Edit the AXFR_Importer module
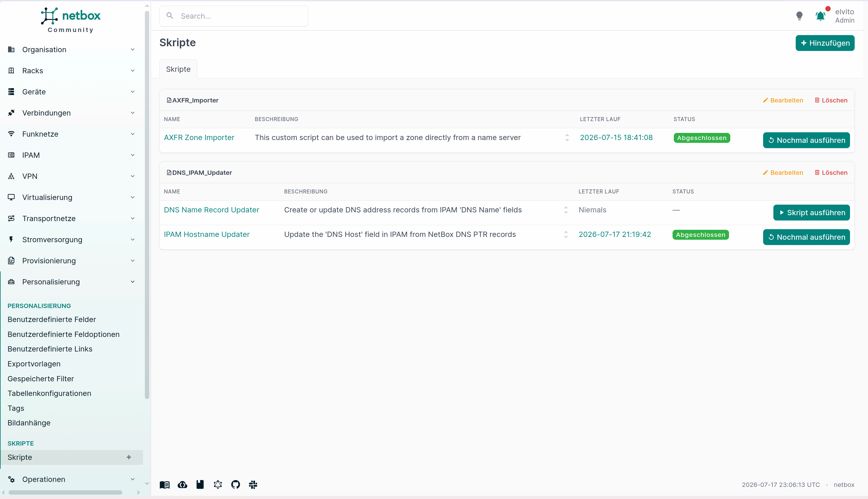 (783, 100)
